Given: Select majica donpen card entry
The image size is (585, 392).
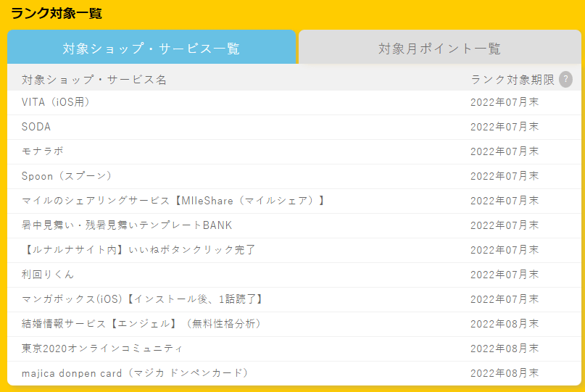Looking at the screenshot, I should tap(136, 373).
